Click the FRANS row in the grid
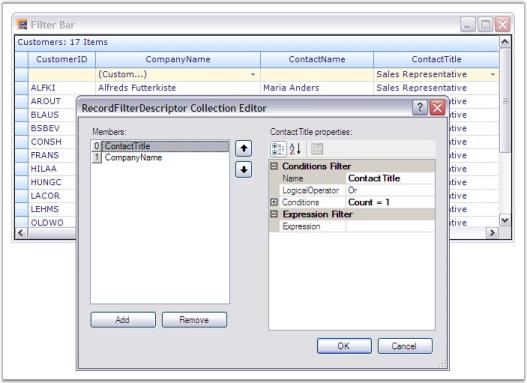The height and width of the screenshot is (383, 527). click(x=45, y=155)
